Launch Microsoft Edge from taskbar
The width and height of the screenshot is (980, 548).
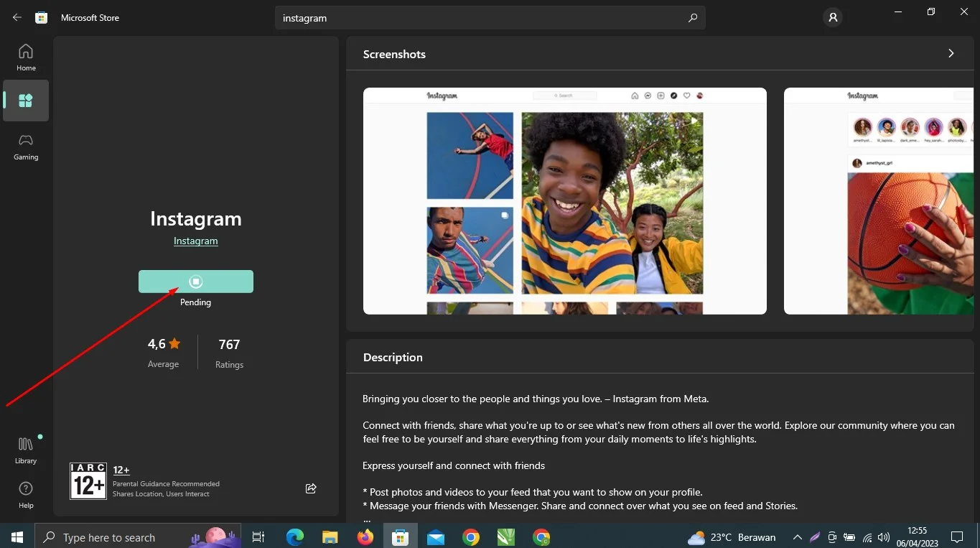click(x=295, y=537)
